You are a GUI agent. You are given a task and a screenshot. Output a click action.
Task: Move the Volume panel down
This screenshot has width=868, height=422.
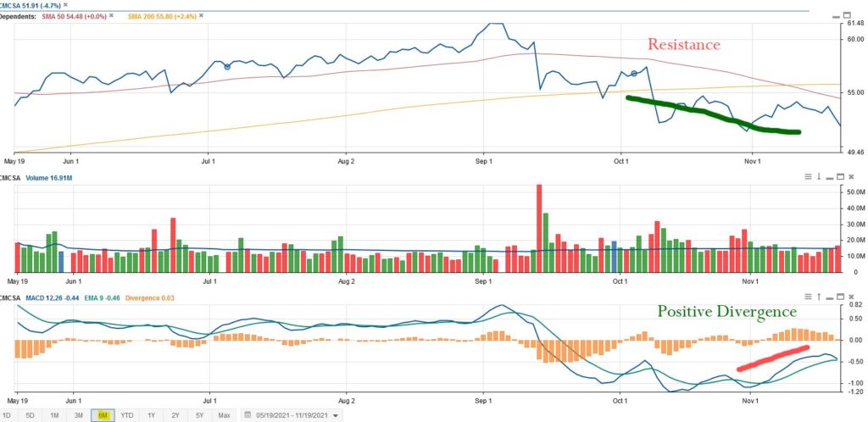click(818, 177)
